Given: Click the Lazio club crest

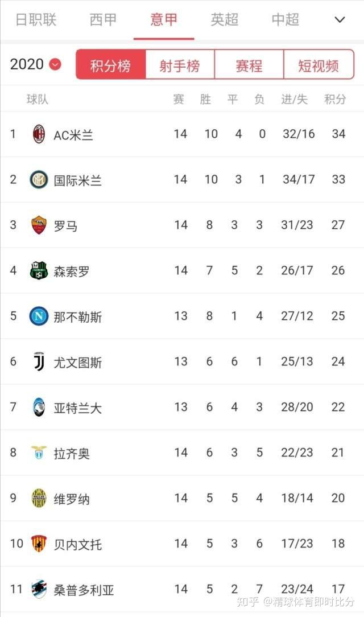Looking at the screenshot, I should point(39,453).
